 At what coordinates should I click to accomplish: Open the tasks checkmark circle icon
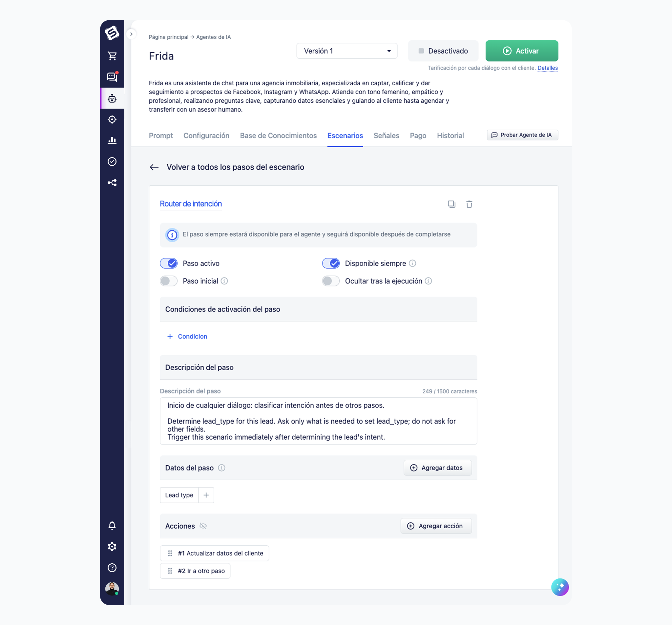(x=112, y=161)
